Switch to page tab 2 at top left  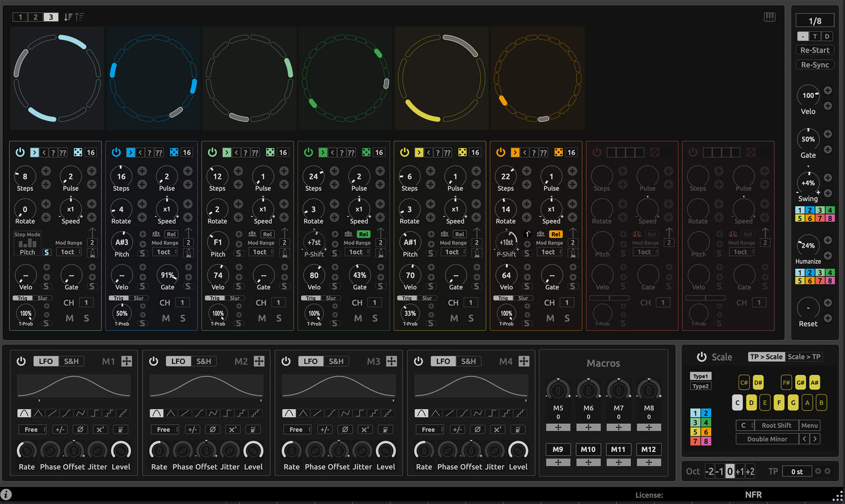[36, 17]
